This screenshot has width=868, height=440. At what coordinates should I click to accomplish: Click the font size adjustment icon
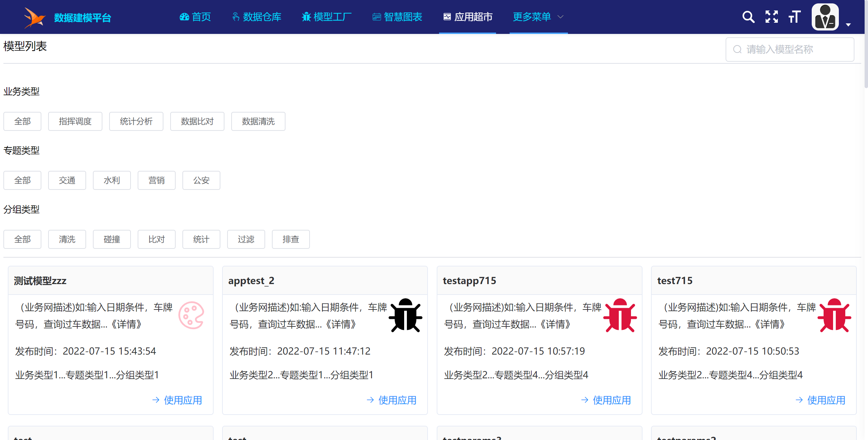click(794, 17)
